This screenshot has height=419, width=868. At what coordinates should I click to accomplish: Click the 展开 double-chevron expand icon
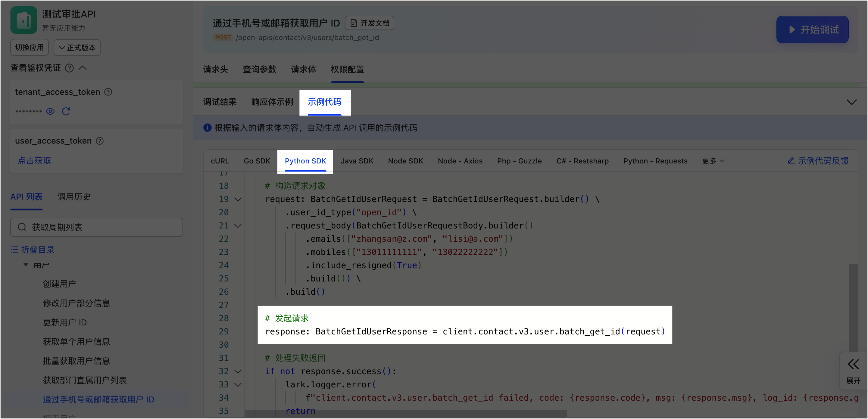[853, 364]
